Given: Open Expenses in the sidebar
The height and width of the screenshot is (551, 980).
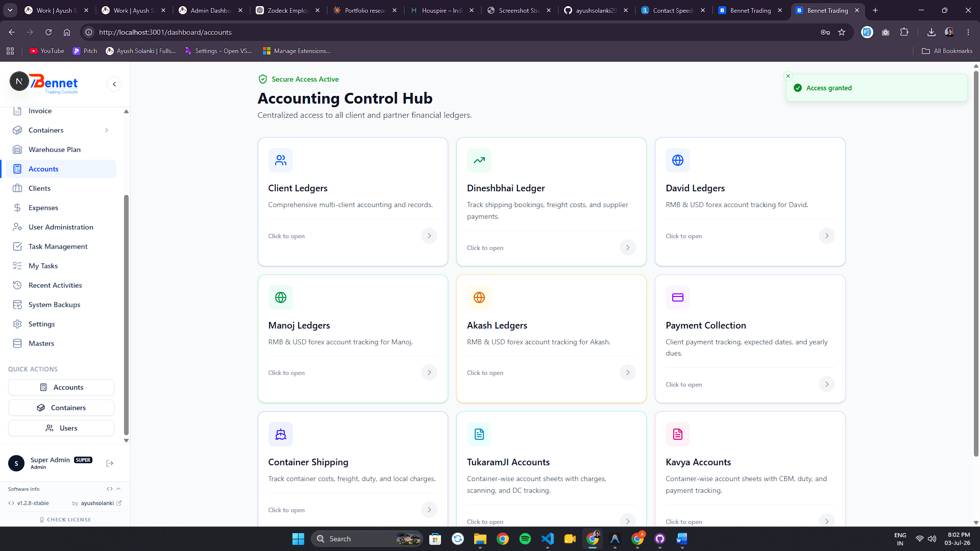Looking at the screenshot, I should [x=61, y=208].
